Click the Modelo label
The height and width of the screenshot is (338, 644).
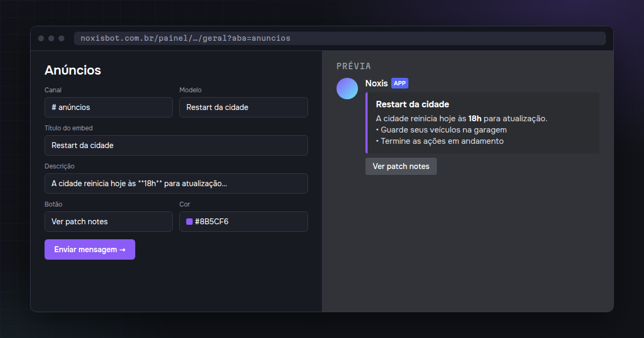tap(191, 90)
